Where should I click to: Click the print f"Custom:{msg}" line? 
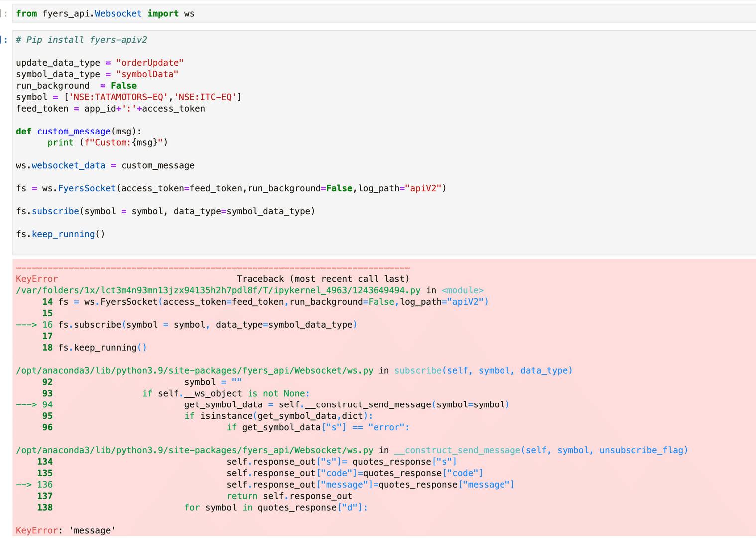(x=108, y=143)
